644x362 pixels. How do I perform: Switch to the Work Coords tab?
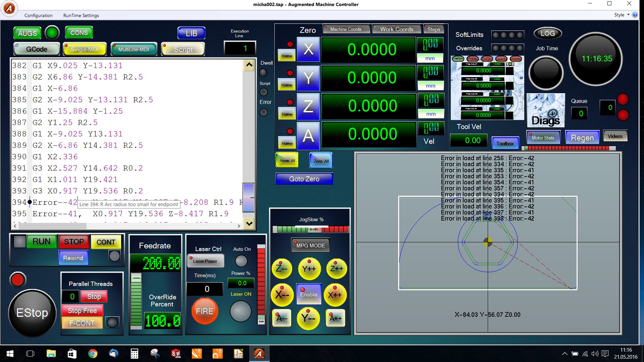point(396,29)
